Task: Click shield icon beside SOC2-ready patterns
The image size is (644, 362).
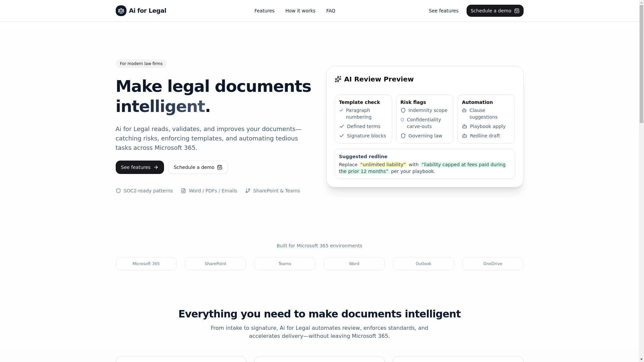Action: [x=118, y=191]
